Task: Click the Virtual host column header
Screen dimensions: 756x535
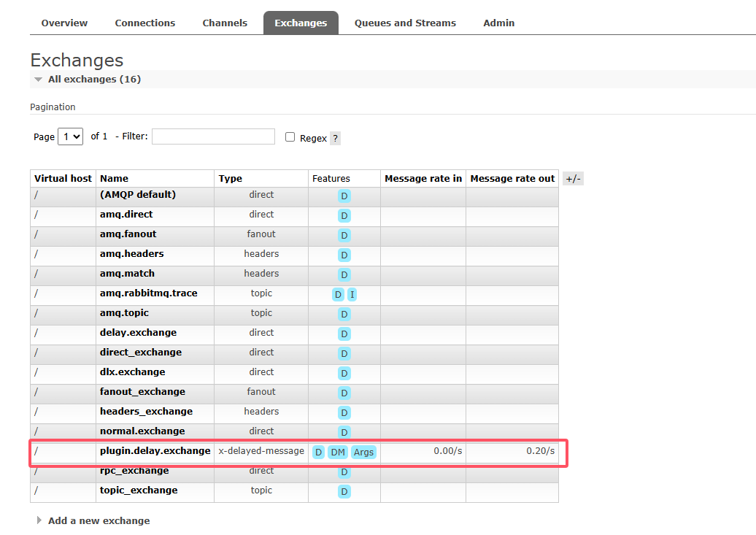Action: [63, 179]
